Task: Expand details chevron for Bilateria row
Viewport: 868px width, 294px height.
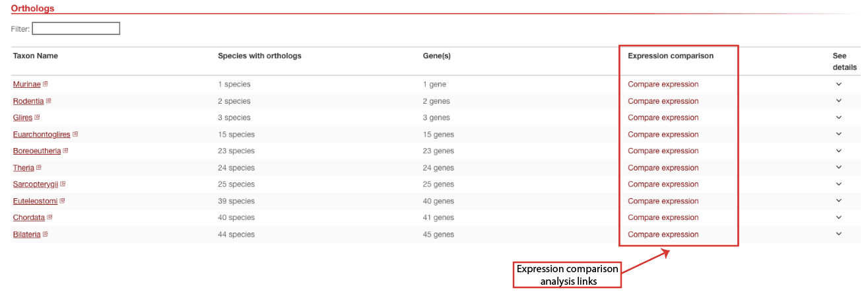Action: tap(839, 234)
